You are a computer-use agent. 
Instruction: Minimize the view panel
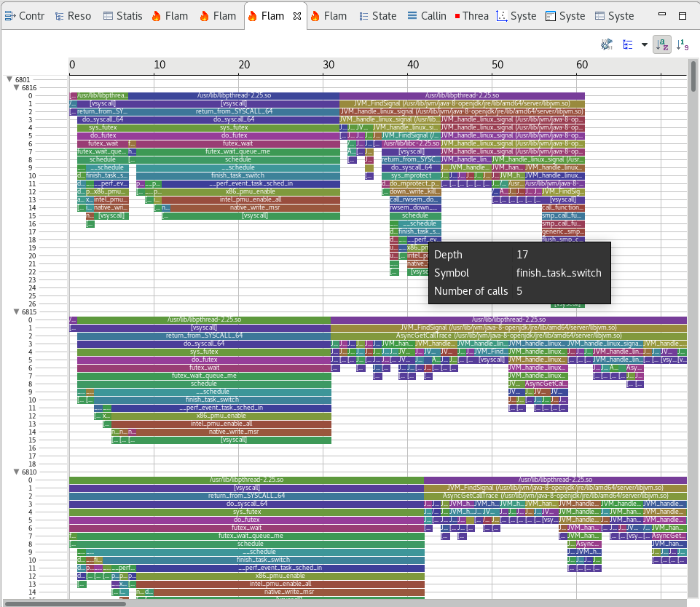(x=660, y=15)
